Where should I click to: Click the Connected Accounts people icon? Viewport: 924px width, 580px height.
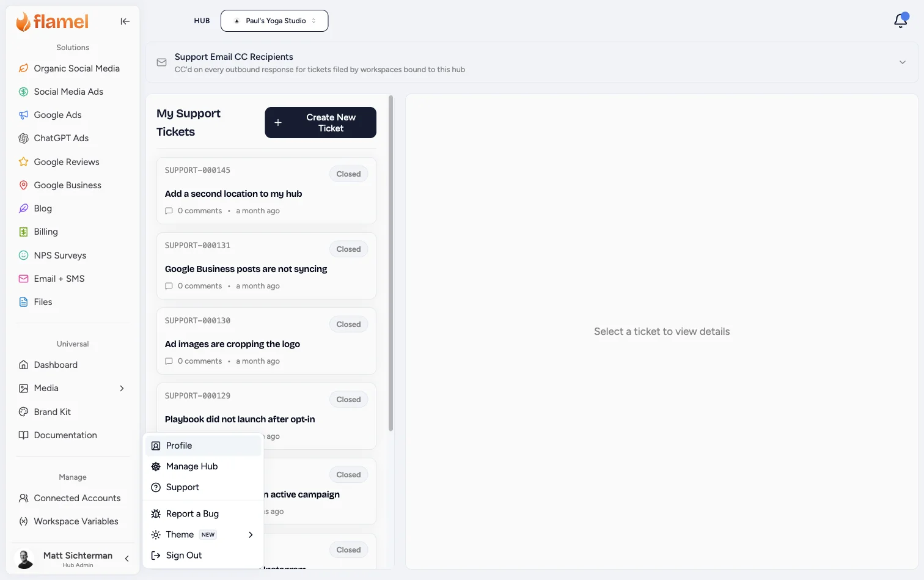coord(23,498)
